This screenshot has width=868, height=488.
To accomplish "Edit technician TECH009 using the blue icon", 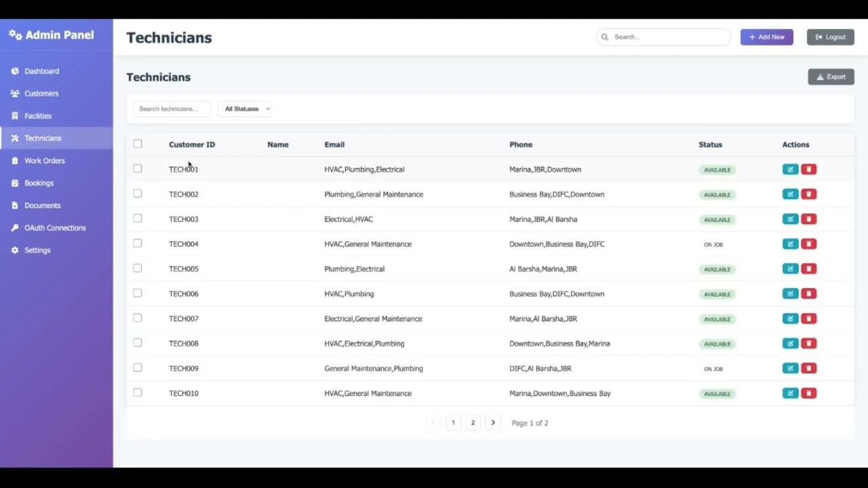I will [790, 368].
